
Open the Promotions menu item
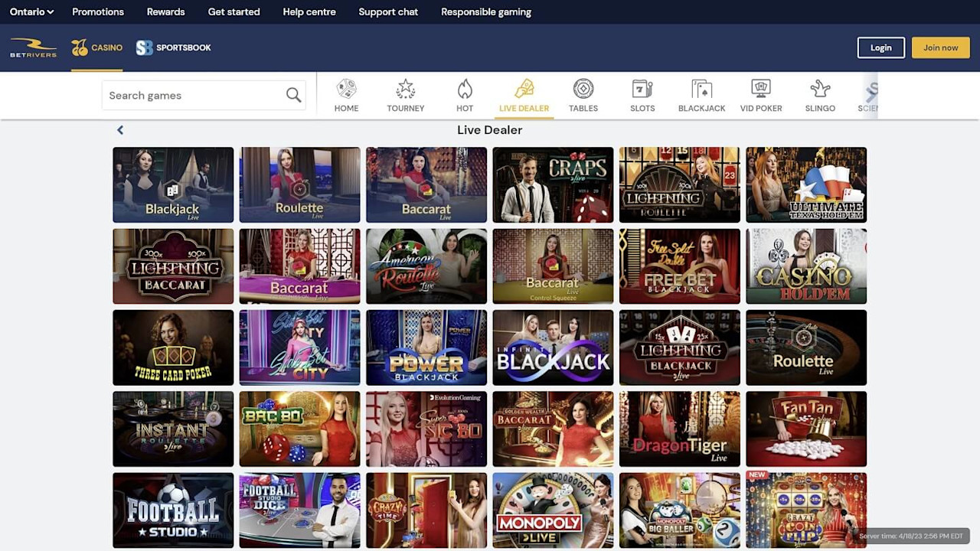tap(98, 11)
